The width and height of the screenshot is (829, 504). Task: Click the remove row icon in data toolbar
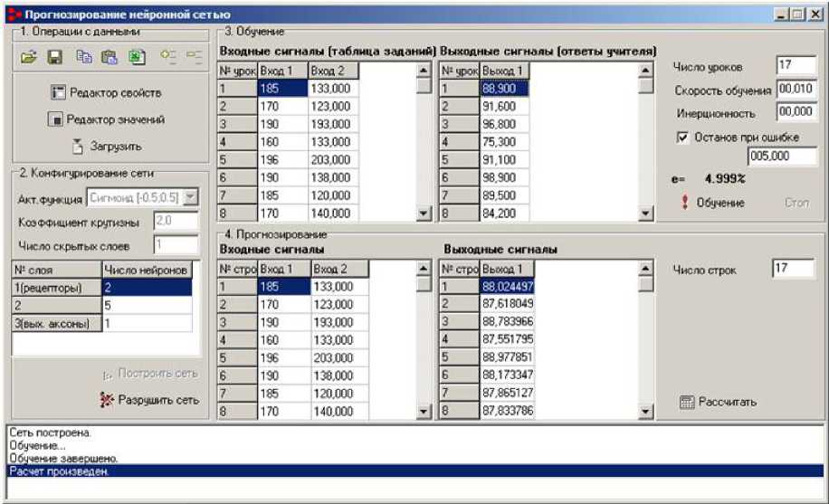tap(194, 57)
